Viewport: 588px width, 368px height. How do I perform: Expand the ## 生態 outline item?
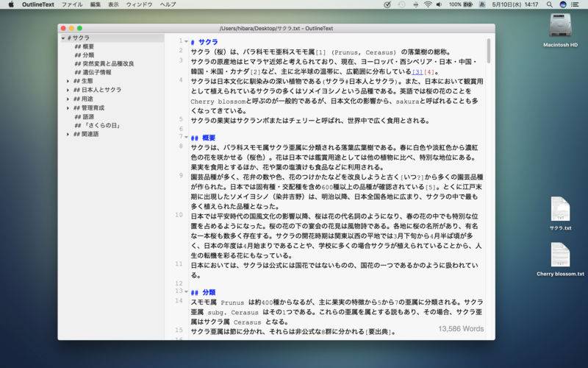[68, 81]
